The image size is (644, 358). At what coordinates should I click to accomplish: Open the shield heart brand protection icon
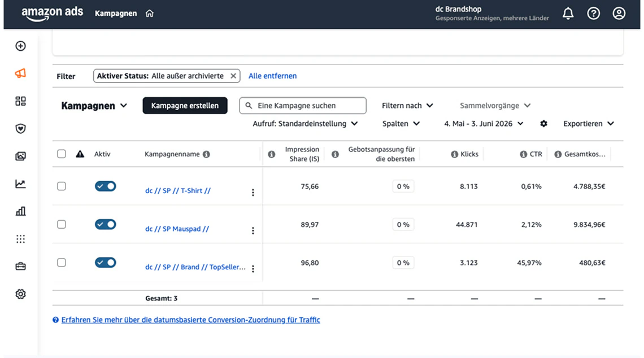20,129
